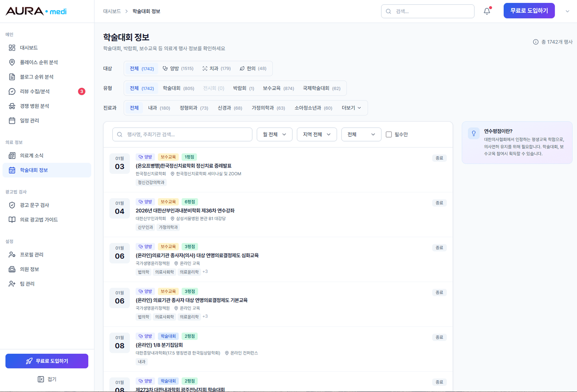This screenshot has width=577, height=392.
Task: Open the 전체 status dropdown next to 필수만
Action: [x=361, y=134]
